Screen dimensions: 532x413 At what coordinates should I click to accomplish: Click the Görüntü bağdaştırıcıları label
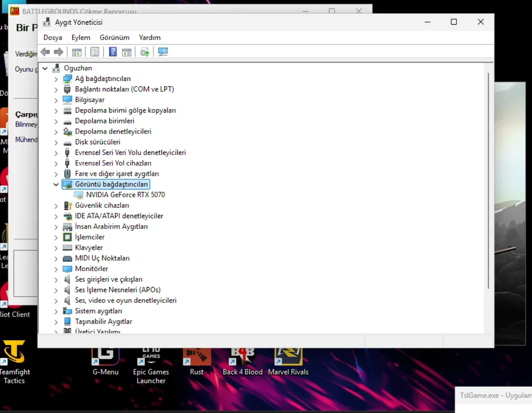coord(111,184)
